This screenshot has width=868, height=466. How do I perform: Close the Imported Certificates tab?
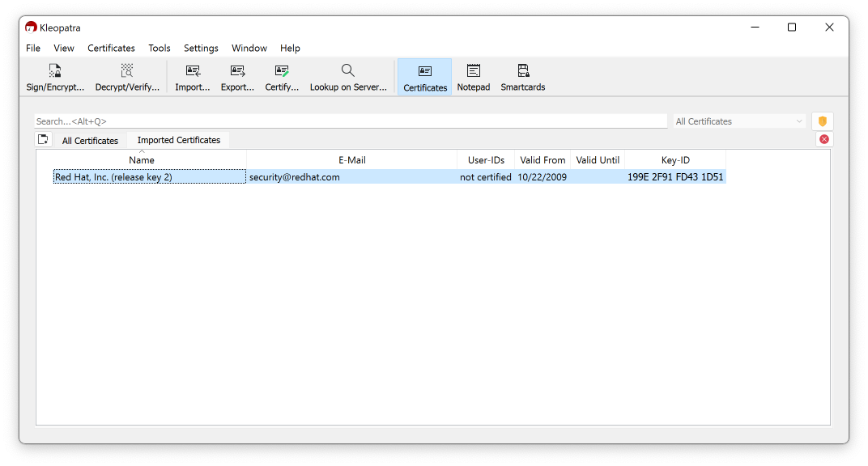coord(823,138)
